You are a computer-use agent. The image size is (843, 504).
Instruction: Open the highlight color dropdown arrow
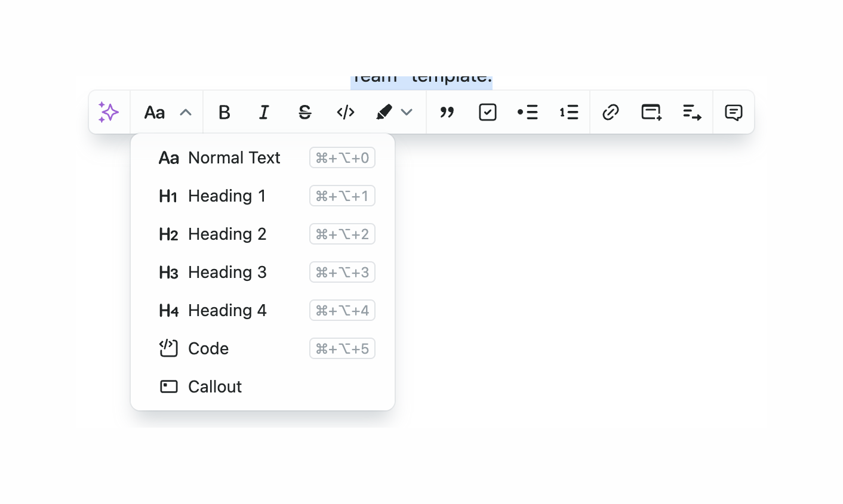tap(407, 112)
